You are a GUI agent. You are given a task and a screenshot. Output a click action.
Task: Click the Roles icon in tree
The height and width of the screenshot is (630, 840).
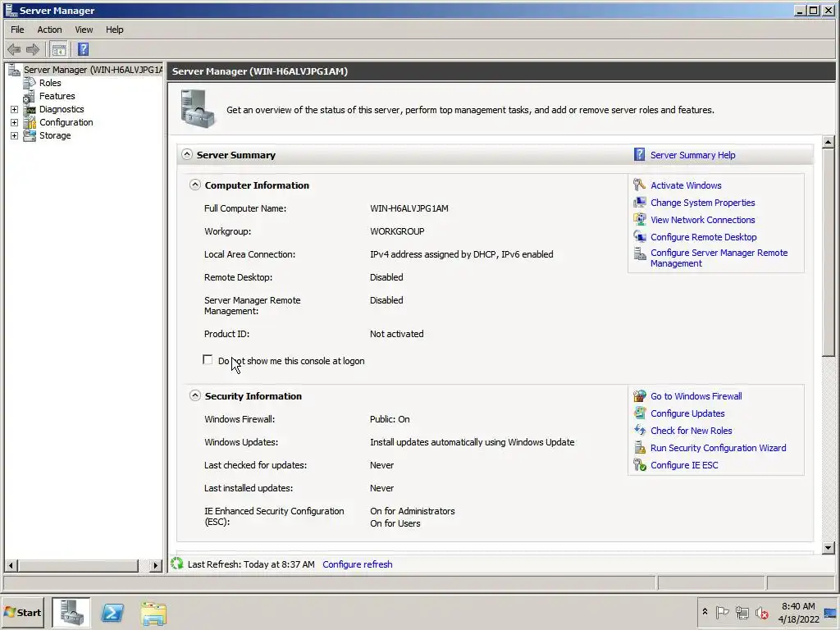tap(30, 83)
